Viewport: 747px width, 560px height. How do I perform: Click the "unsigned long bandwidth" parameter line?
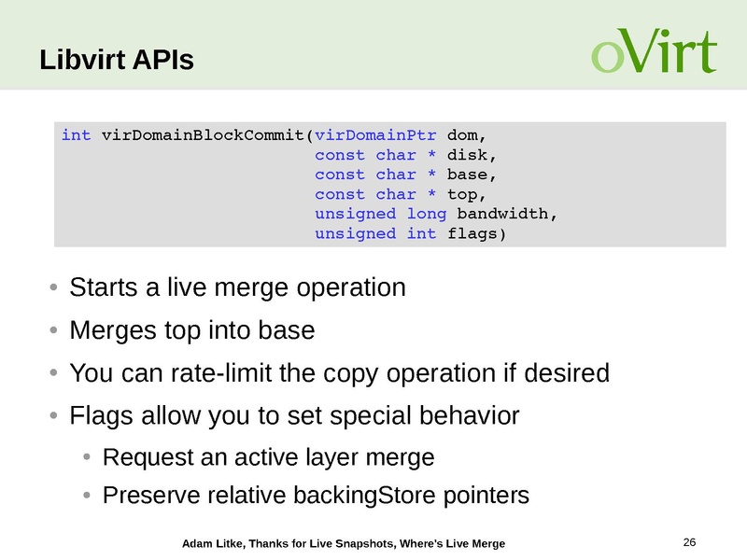pyautogui.click(x=436, y=214)
